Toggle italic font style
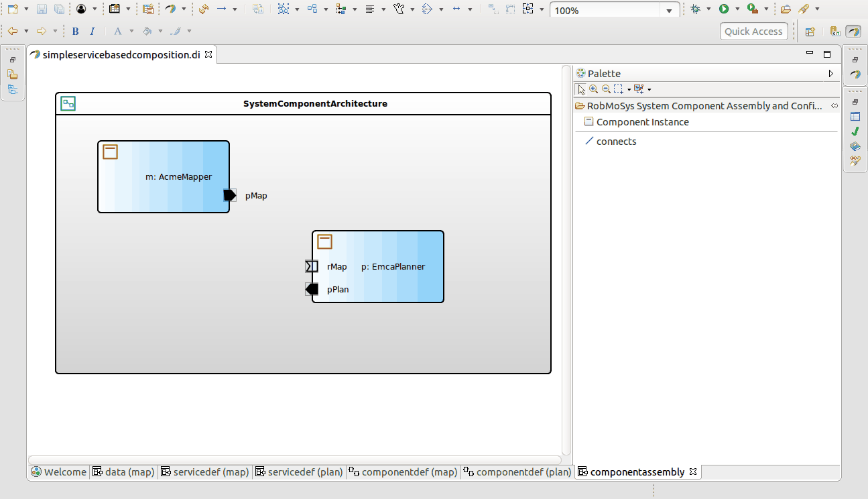This screenshot has height=499, width=868. point(92,32)
